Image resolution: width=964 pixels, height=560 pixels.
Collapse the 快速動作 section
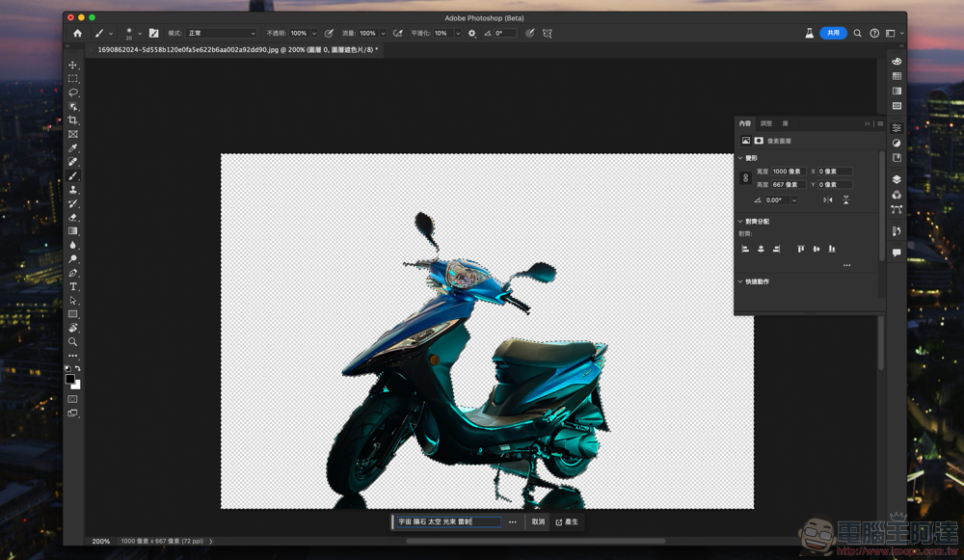[x=740, y=281]
